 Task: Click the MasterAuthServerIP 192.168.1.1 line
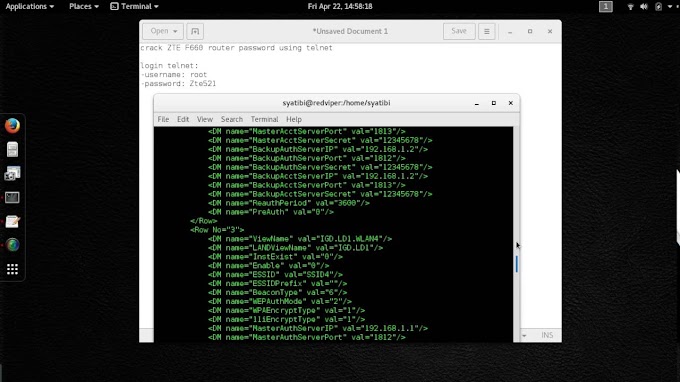318,328
